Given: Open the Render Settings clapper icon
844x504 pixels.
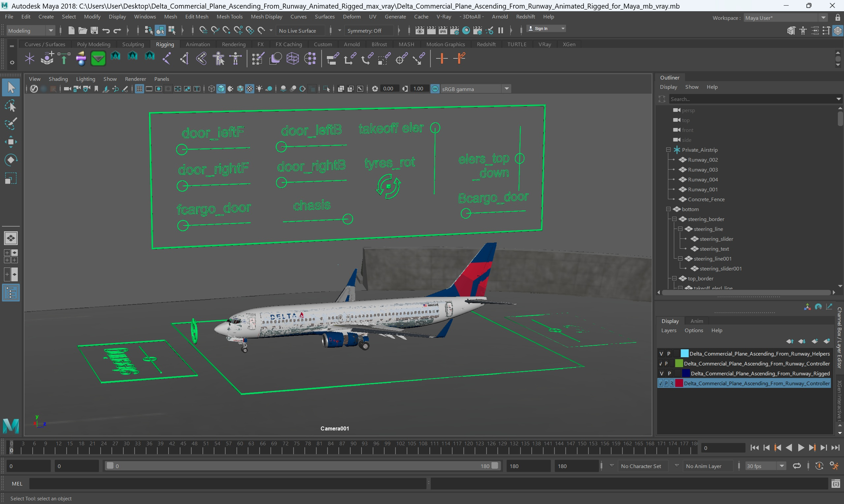Looking at the screenshot, I should (x=454, y=31).
